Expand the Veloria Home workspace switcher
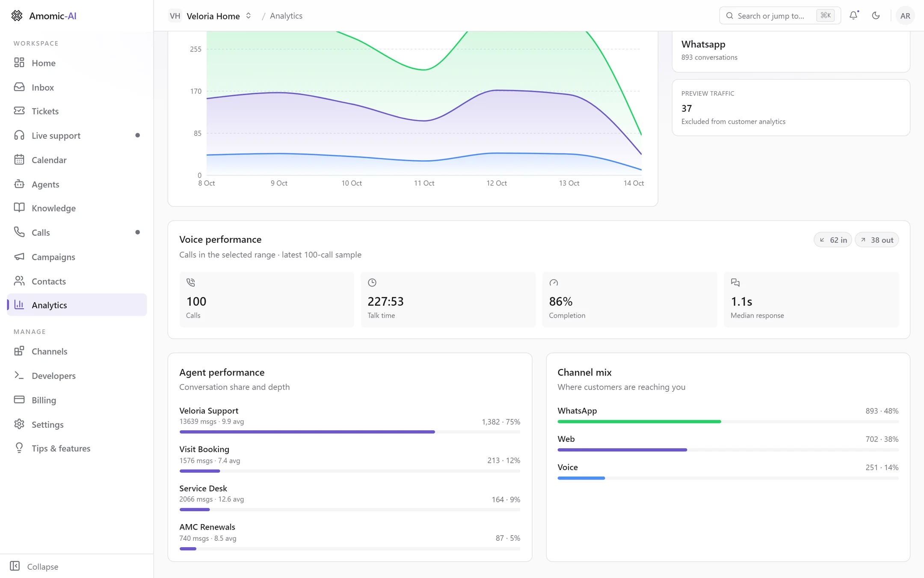 [210, 16]
